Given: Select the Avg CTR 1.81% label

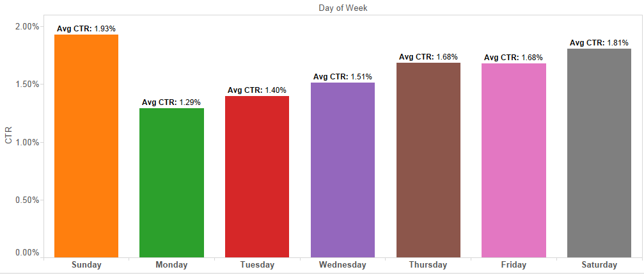Looking at the screenshot, I should [x=599, y=43].
